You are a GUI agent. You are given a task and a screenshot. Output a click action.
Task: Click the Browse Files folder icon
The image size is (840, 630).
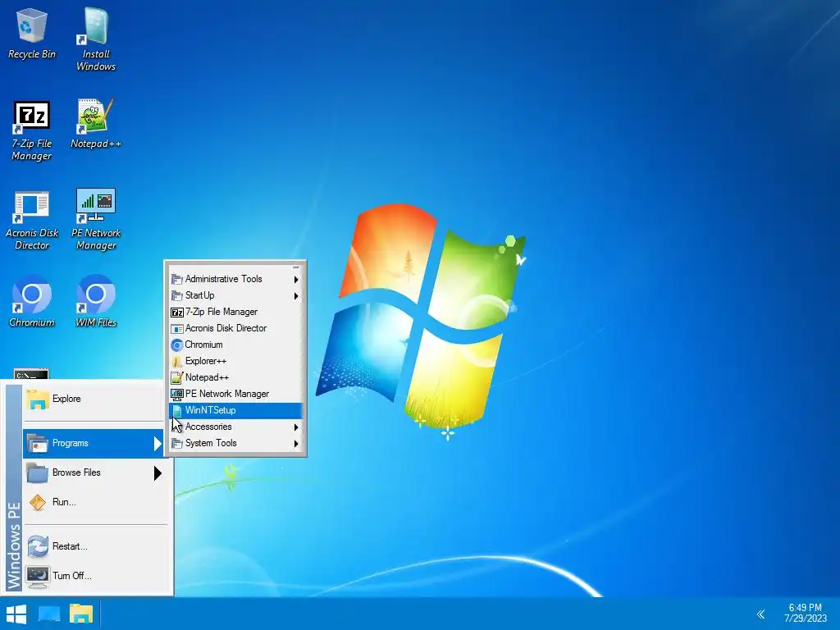pos(38,472)
